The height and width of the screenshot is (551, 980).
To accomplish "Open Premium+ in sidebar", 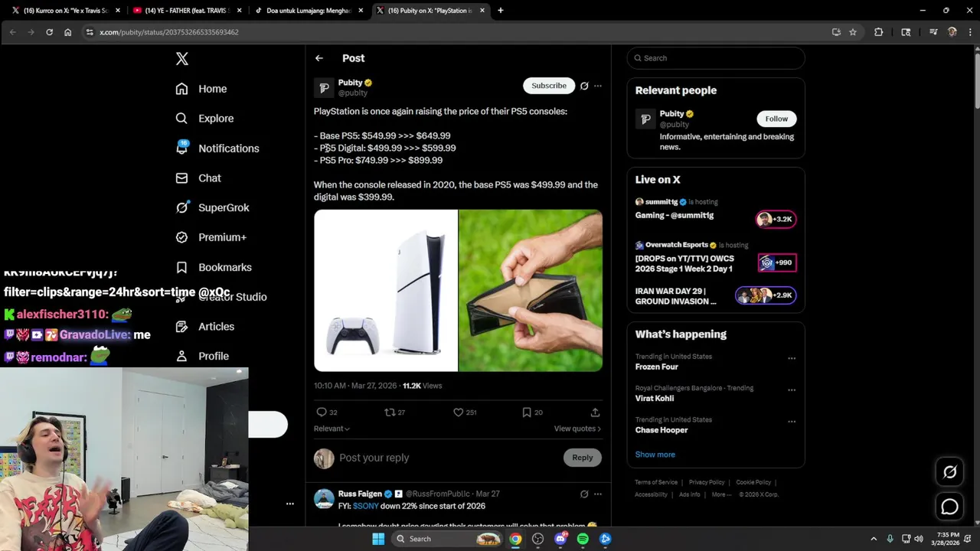I will click(x=211, y=237).
